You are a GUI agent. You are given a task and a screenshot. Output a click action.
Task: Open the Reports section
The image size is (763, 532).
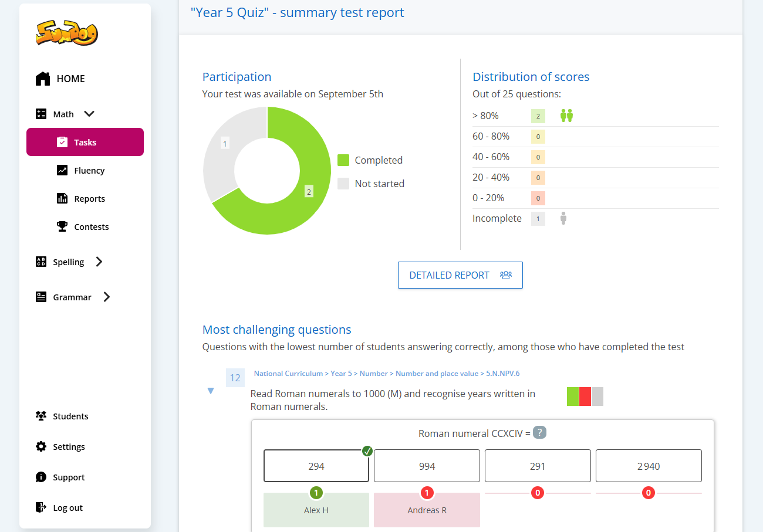pyautogui.click(x=89, y=199)
